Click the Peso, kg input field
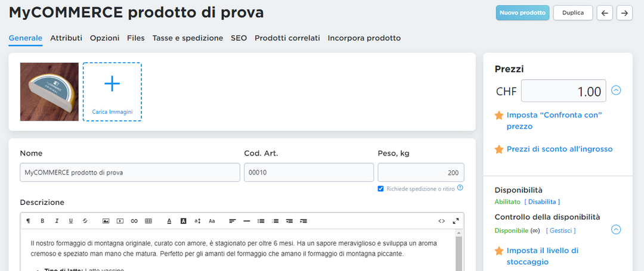This screenshot has width=644, height=271. pos(421,173)
